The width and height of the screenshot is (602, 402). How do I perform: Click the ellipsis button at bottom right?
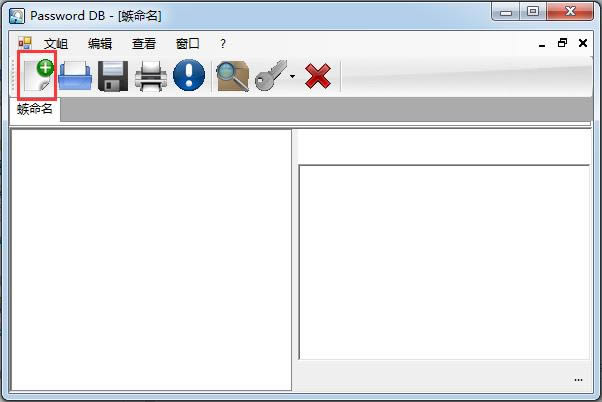tap(579, 380)
